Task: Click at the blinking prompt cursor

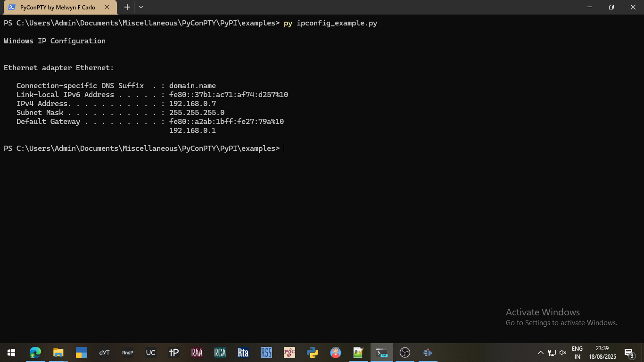Action: (x=284, y=148)
